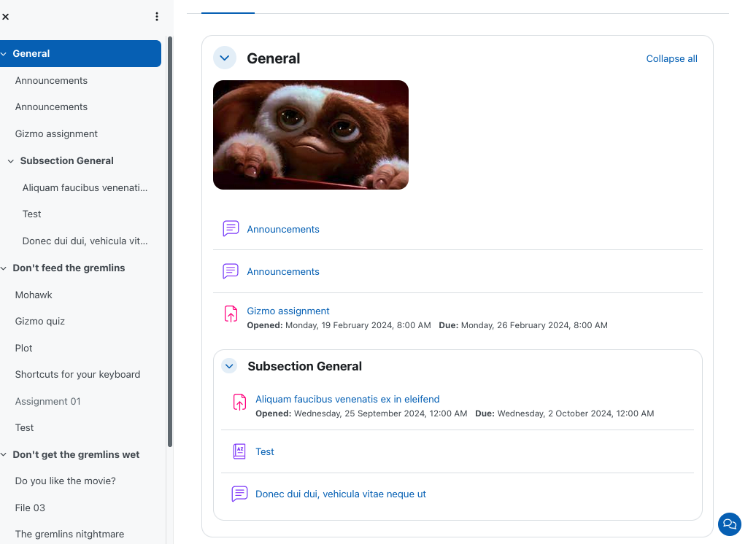Click Aliquam faucibus due date text
This screenshot has height=544, width=756.
(x=565, y=414)
